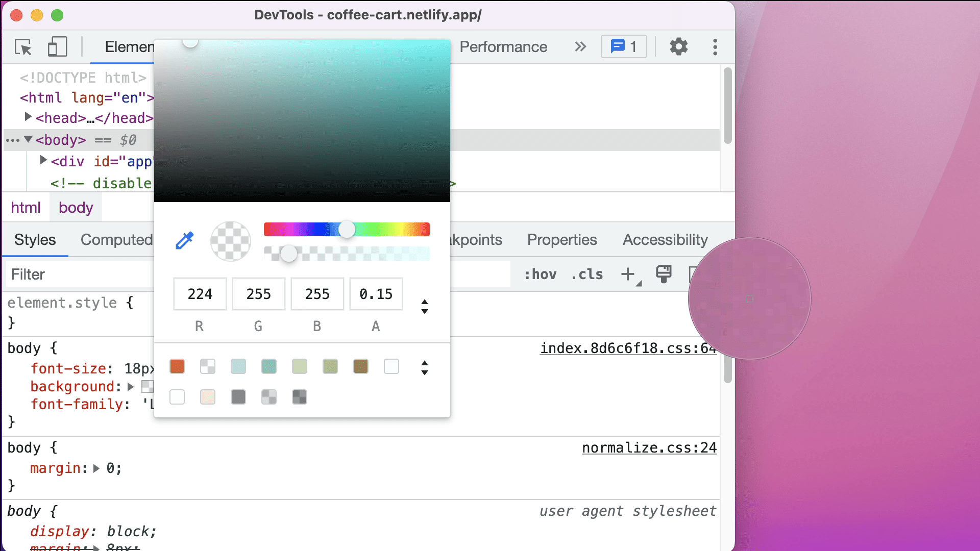Click the inspect element picker icon

(24, 46)
